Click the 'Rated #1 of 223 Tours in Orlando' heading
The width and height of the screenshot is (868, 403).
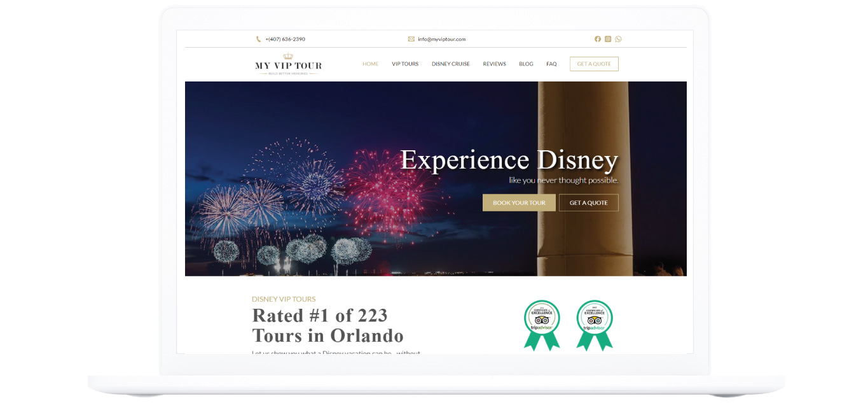click(x=328, y=325)
